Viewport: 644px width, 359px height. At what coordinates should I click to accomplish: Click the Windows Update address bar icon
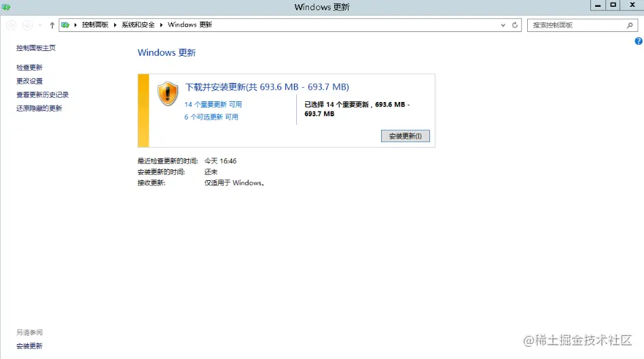(x=65, y=25)
